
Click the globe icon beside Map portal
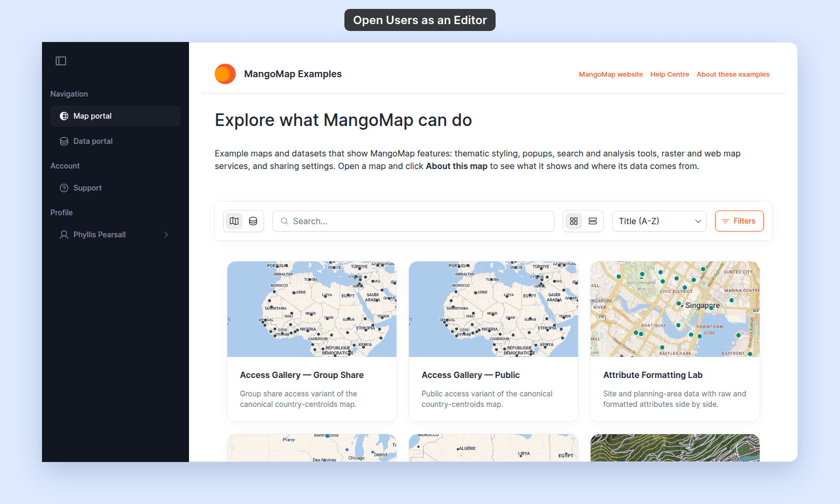[64, 116]
